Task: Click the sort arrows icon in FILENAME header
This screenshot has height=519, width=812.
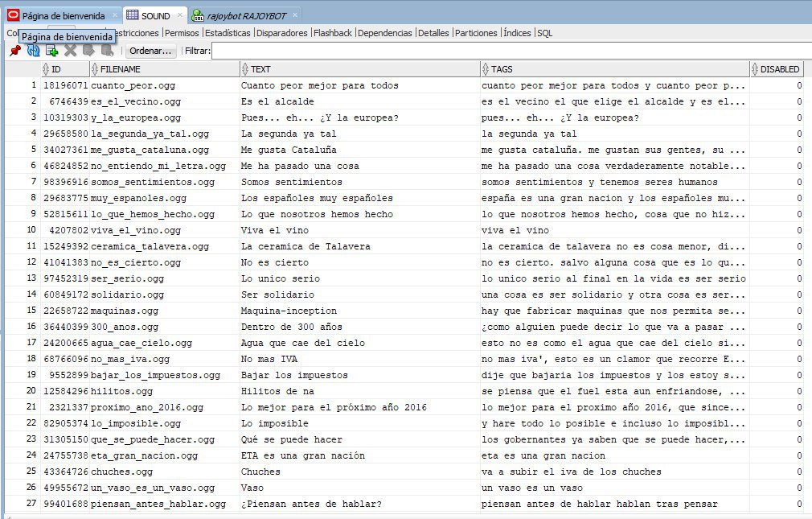Action: click(x=94, y=69)
